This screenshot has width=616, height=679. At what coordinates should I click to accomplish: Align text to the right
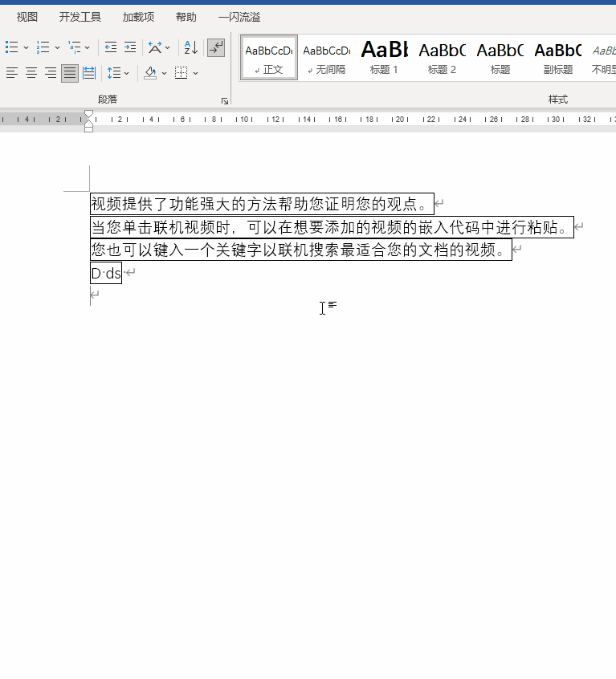(51, 73)
